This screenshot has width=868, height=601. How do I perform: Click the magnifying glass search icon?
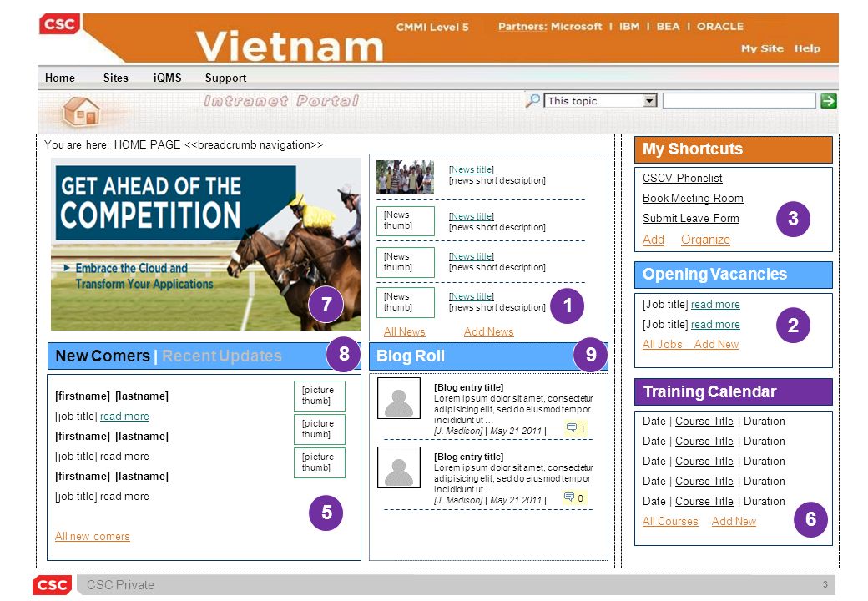[x=532, y=100]
